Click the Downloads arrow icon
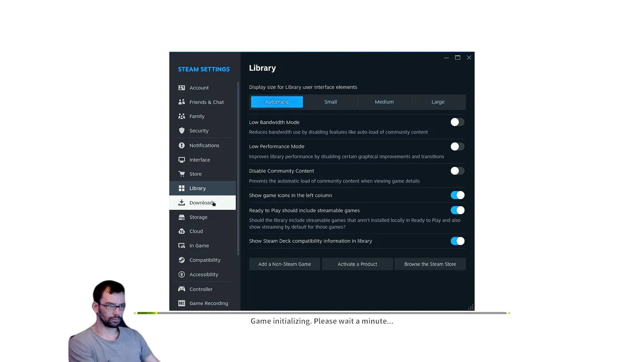This screenshot has height=362, width=644. point(182,203)
